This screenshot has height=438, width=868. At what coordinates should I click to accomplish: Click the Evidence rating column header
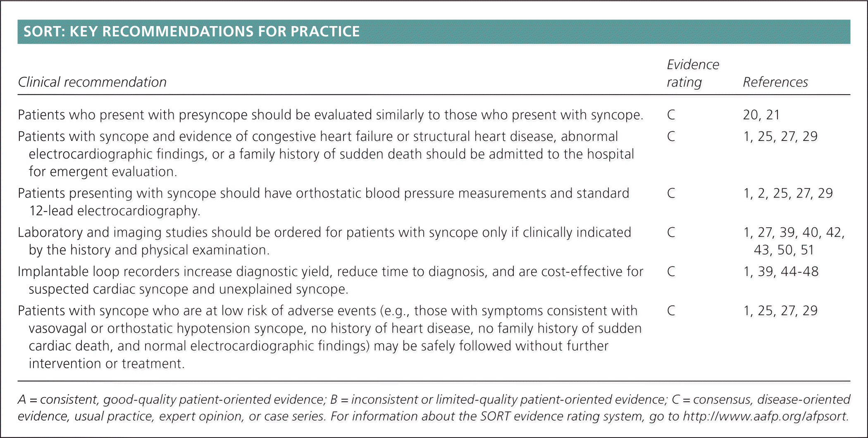tap(692, 73)
